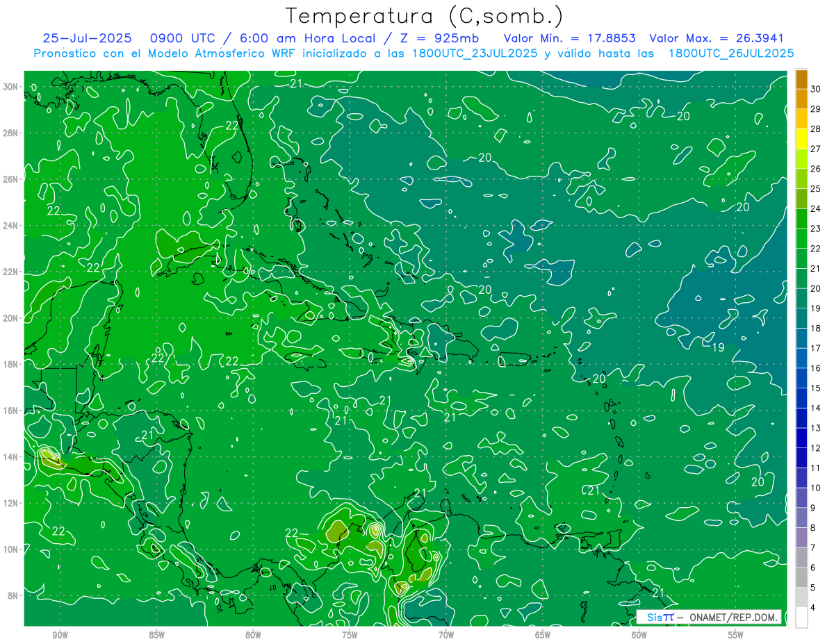Viewport: 834px width, 644px height.
Task: Click the "70W" longitude axis label
Action: click(x=446, y=635)
